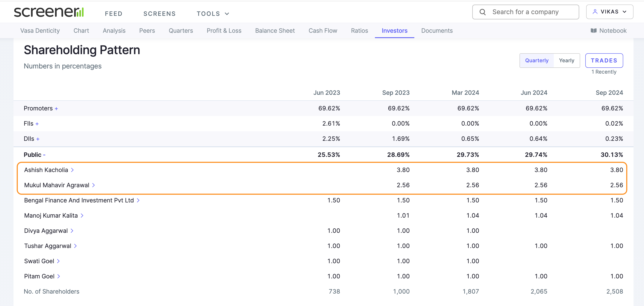Go to the Cash Flow tab
This screenshot has width=644, height=306.
(322, 30)
